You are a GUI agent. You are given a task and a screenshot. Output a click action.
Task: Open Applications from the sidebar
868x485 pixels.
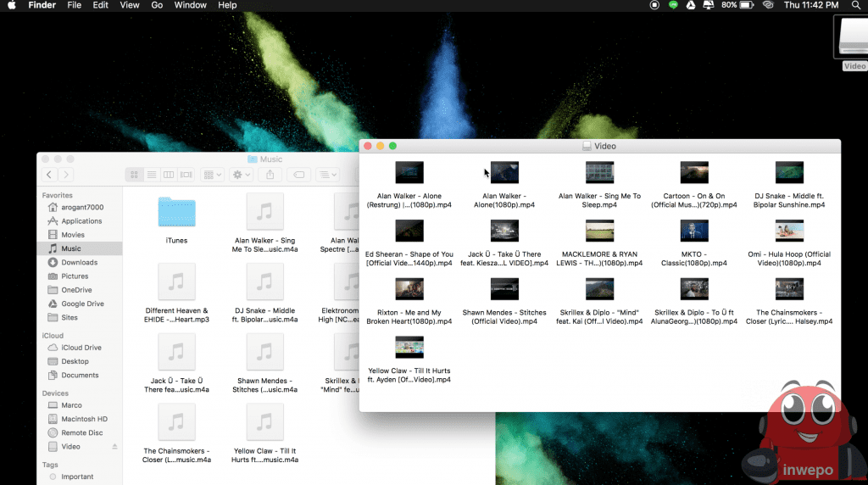coord(81,221)
